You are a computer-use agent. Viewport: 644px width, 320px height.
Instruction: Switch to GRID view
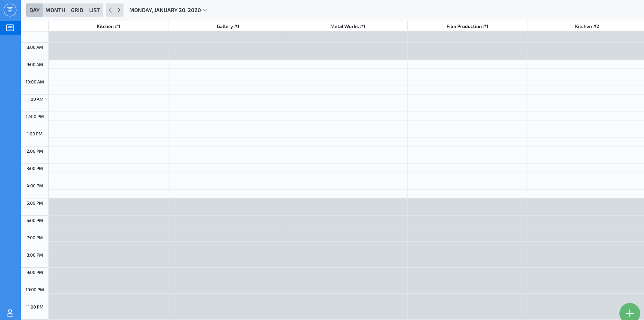tap(77, 10)
